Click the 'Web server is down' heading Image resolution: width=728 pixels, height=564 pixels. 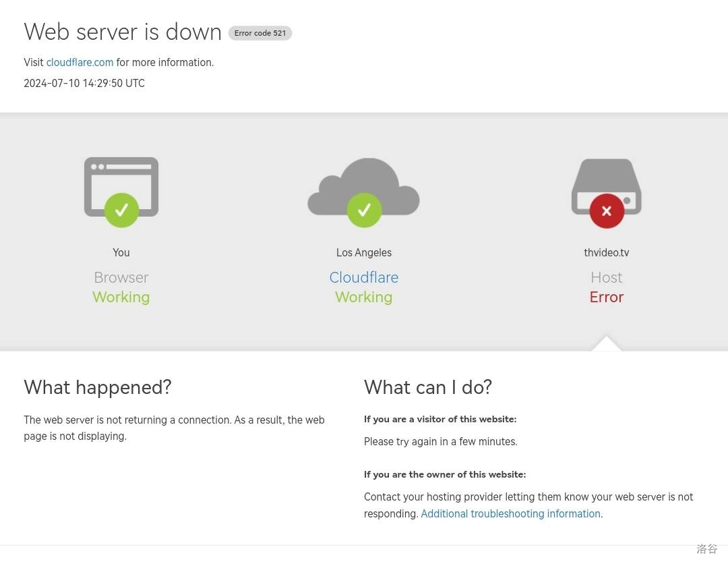pyautogui.click(x=123, y=32)
